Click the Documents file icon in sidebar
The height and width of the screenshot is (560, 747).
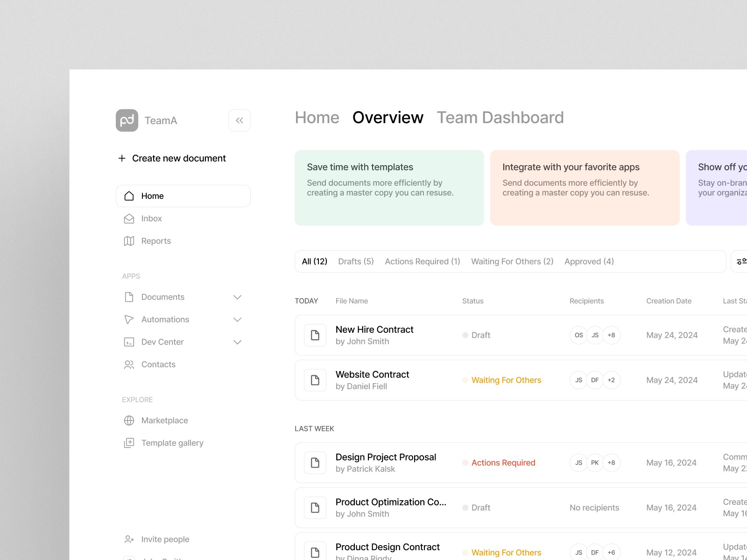(x=129, y=297)
